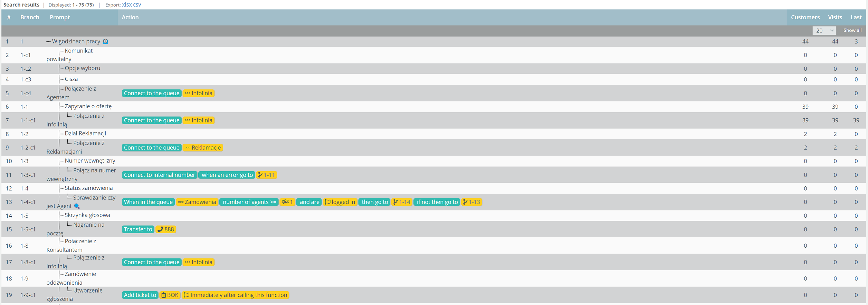The image size is (868, 305).
Task: Click Customers value 44 in row 1
Action: coord(805,41)
